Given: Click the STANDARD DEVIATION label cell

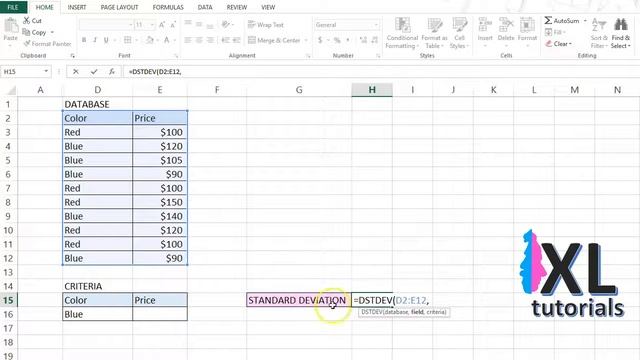Looking at the screenshot, I should [299, 300].
